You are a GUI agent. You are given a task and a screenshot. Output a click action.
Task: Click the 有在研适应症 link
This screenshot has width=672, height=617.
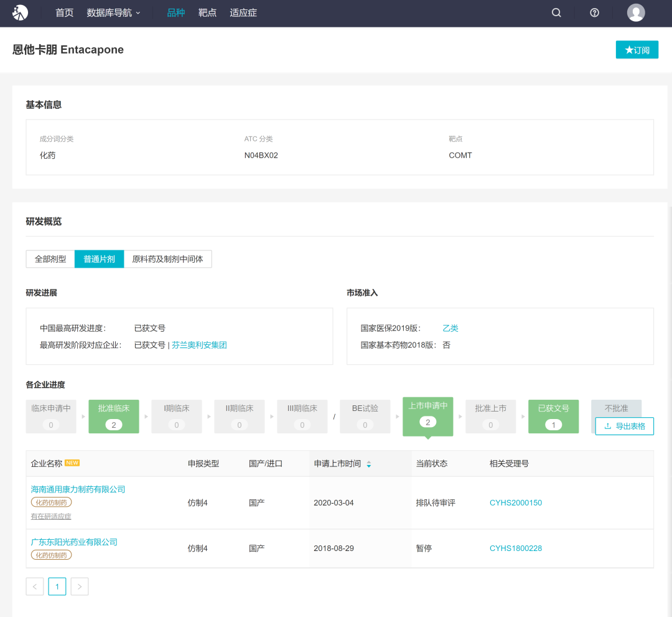tap(51, 516)
